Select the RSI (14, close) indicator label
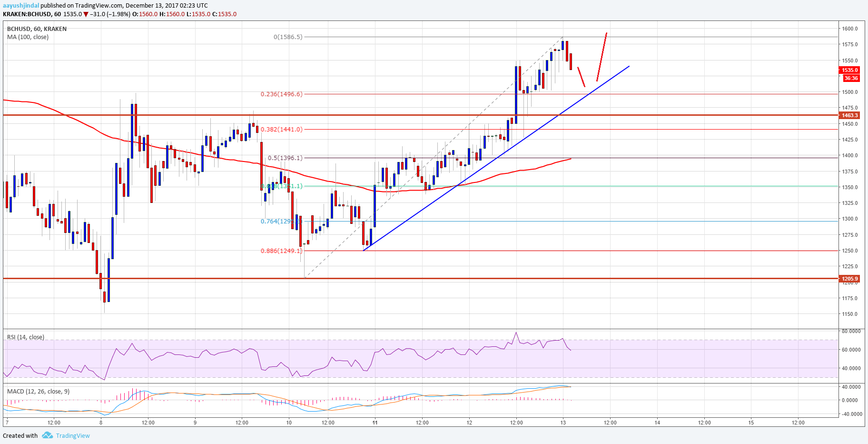The image size is (868, 444). 26,337
